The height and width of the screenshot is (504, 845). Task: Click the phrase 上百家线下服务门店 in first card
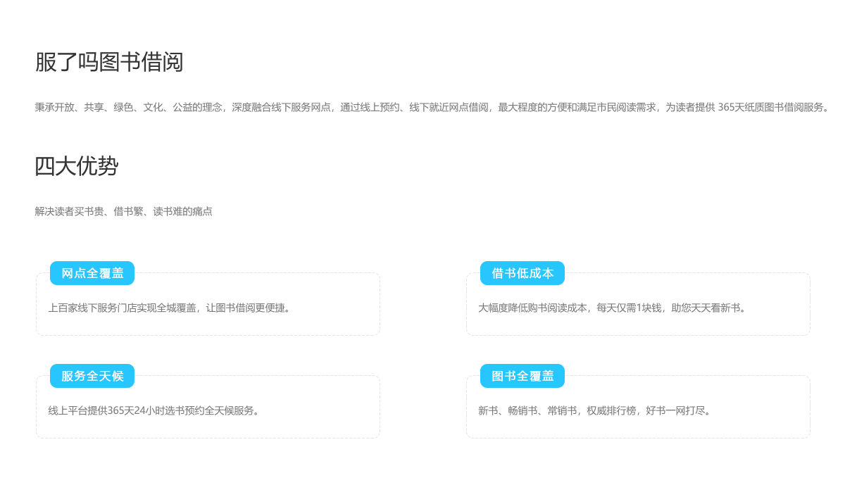(x=92, y=308)
